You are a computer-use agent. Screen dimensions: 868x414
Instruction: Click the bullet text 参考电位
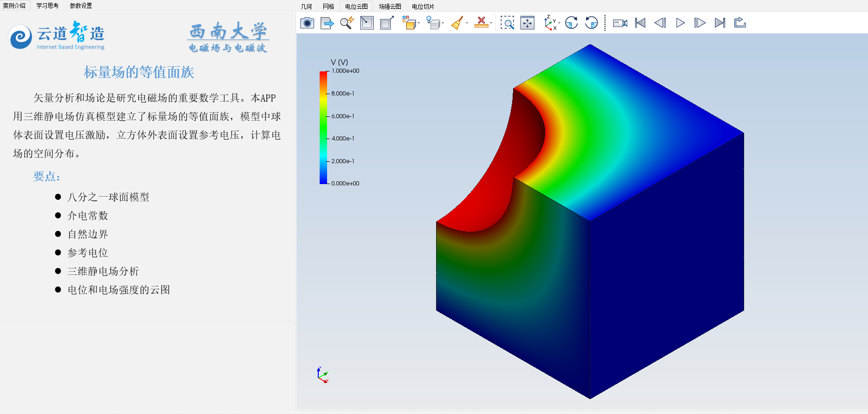[x=88, y=253]
